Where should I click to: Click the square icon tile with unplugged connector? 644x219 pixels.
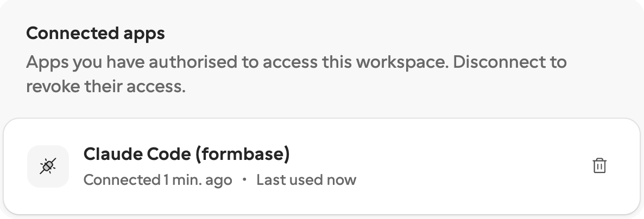48,166
